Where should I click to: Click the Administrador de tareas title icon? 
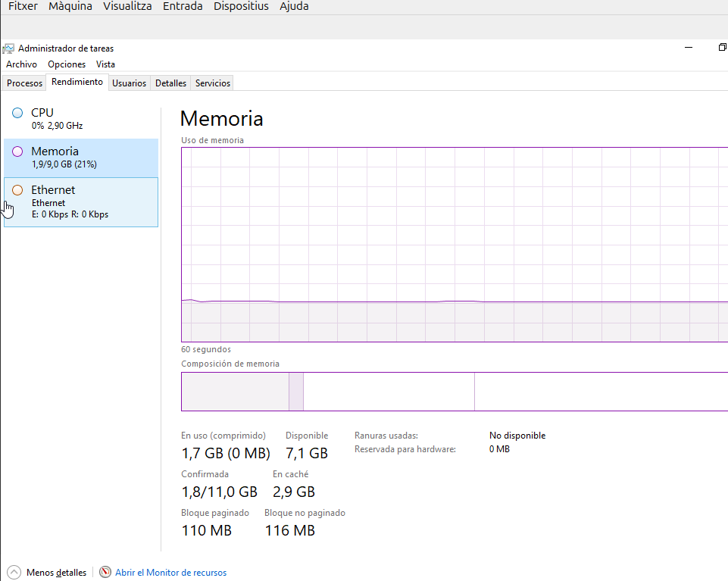click(x=8, y=48)
